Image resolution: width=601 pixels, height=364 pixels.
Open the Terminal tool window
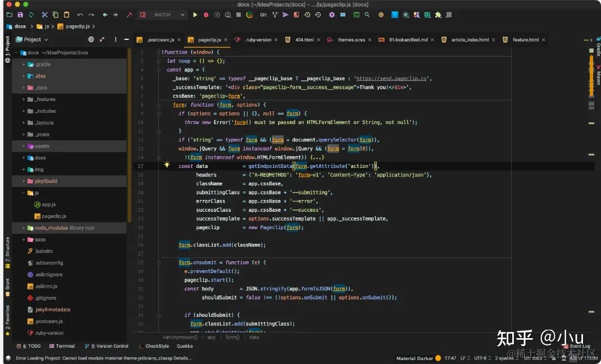click(62, 346)
